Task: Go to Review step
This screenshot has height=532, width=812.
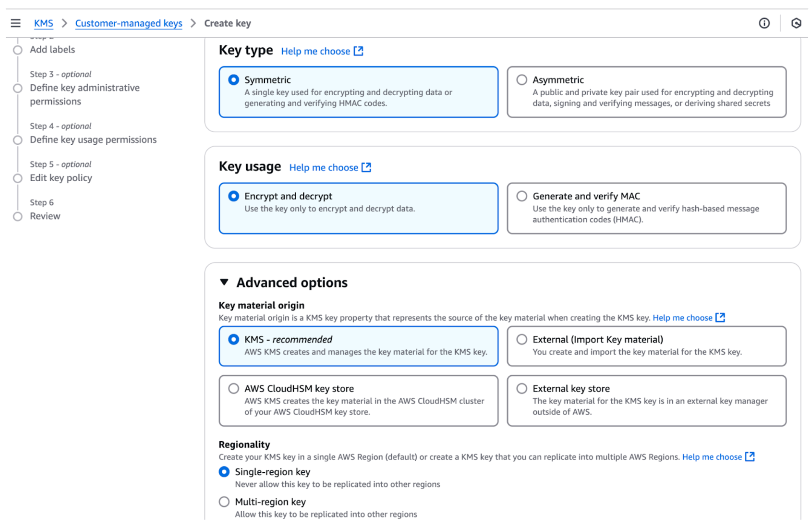Action: (45, 216)
